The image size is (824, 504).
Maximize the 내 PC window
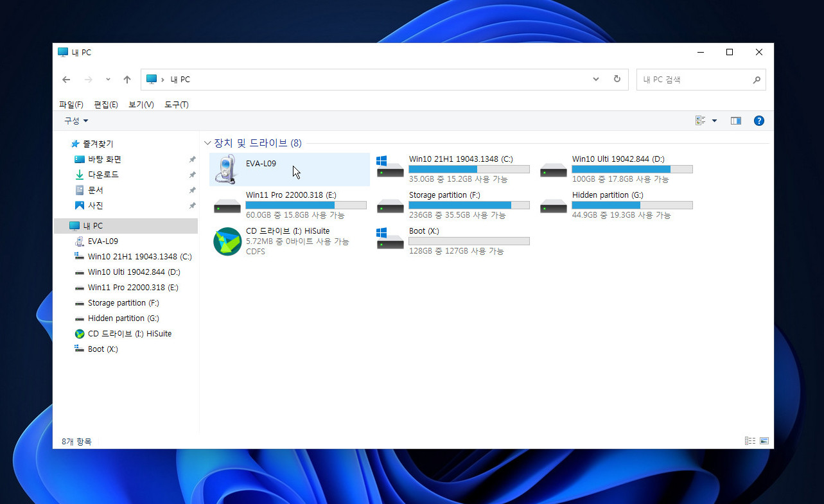pyautogui.click(x=730, y=53)
